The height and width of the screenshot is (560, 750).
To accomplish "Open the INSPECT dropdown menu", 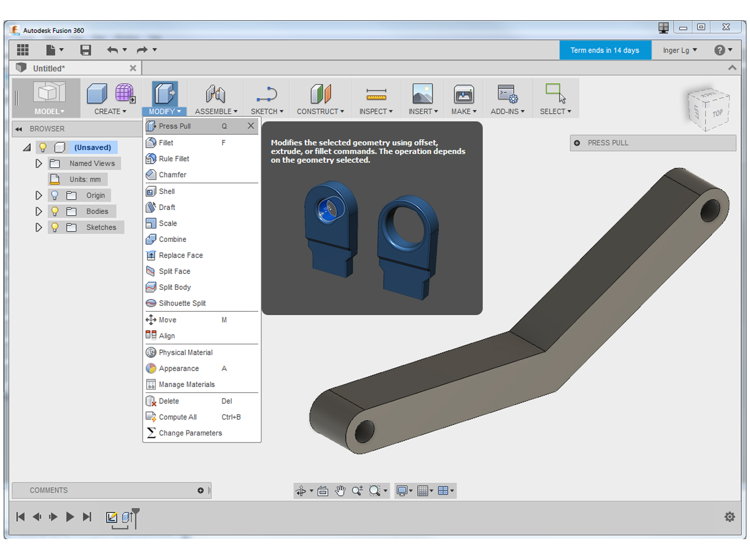I will [x=376, y=111].
